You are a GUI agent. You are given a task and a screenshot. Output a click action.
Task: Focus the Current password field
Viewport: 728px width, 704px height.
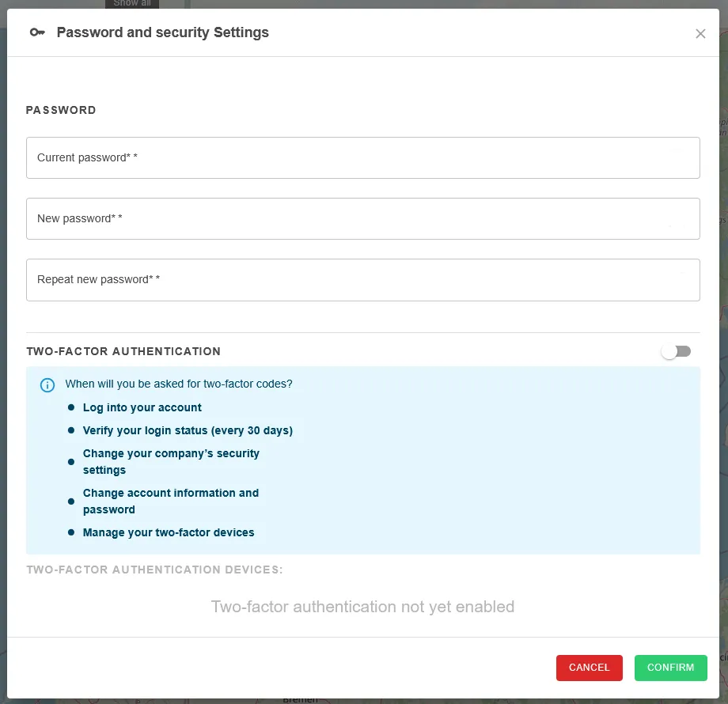363,157
